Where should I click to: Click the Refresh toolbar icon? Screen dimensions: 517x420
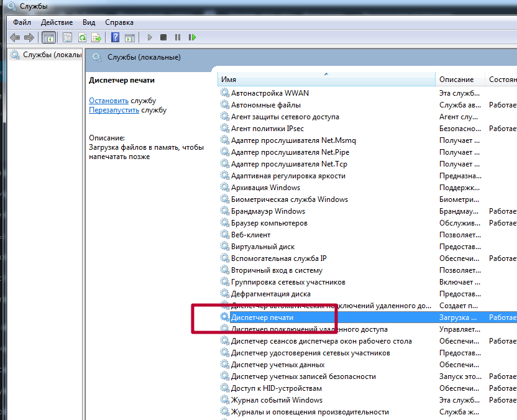click(x=82, y=37)
